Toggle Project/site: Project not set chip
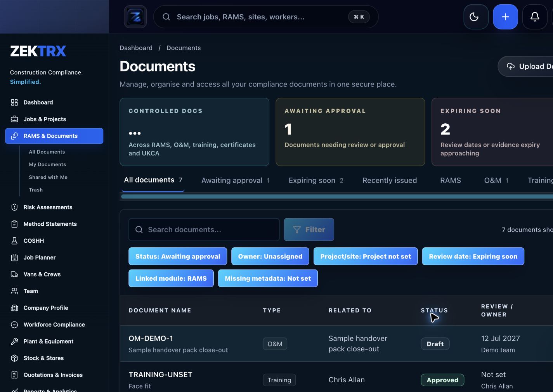The height and width of the screenshot is (392, 553). (366, 256)
